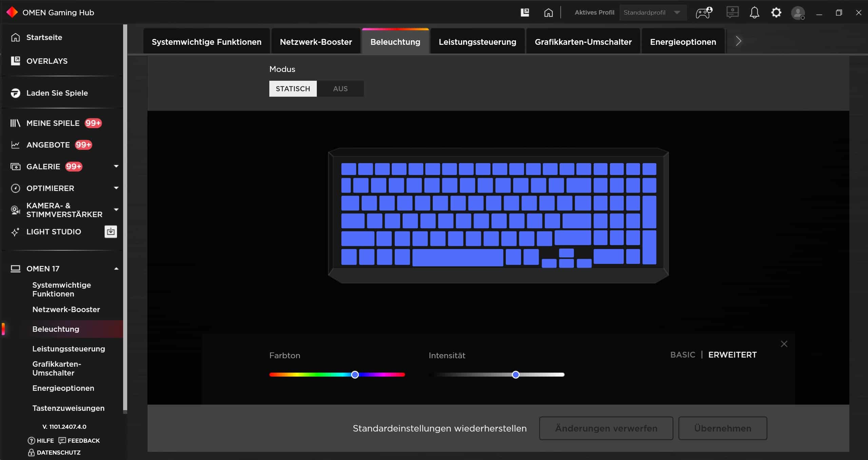Open the Netzwerk-Booster tab
Viewport: 868px width, 460px height.
click(315, 42)
